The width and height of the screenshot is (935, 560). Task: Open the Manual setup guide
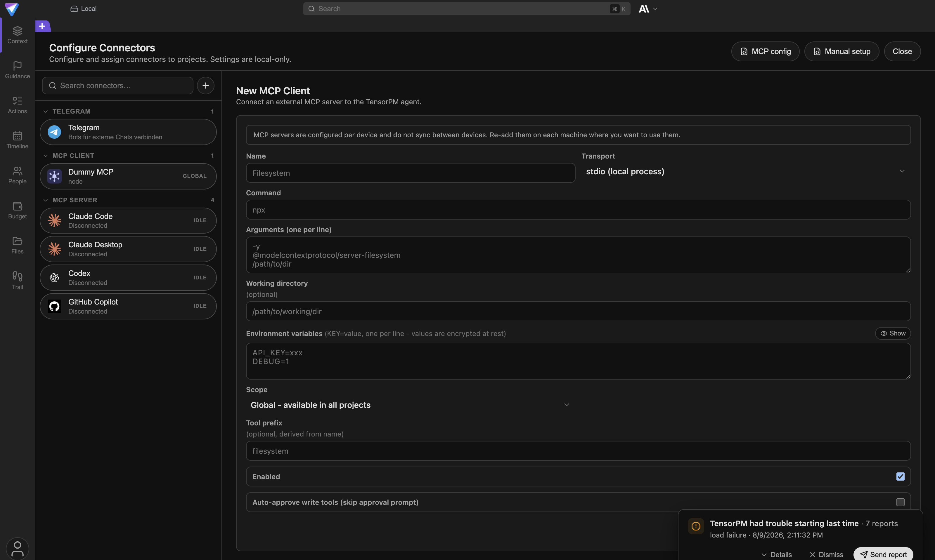pyautogui.click(x=841, y=51)
